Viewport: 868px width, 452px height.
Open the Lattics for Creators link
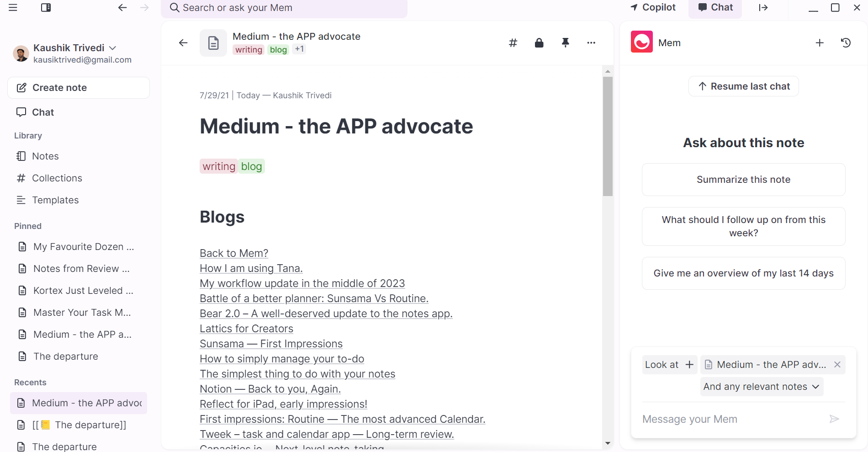(x=247, y=329)
